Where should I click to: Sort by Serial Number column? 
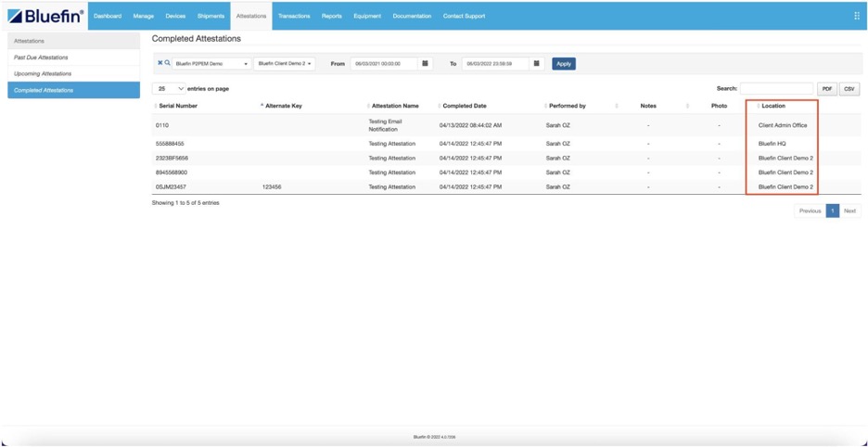click(x=178, y=106)
